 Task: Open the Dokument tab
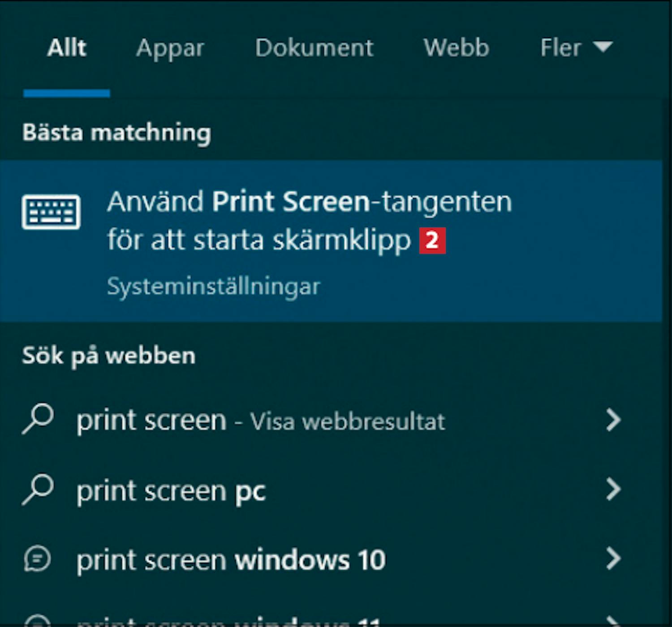pyautogui.click(x=314, y=47)
